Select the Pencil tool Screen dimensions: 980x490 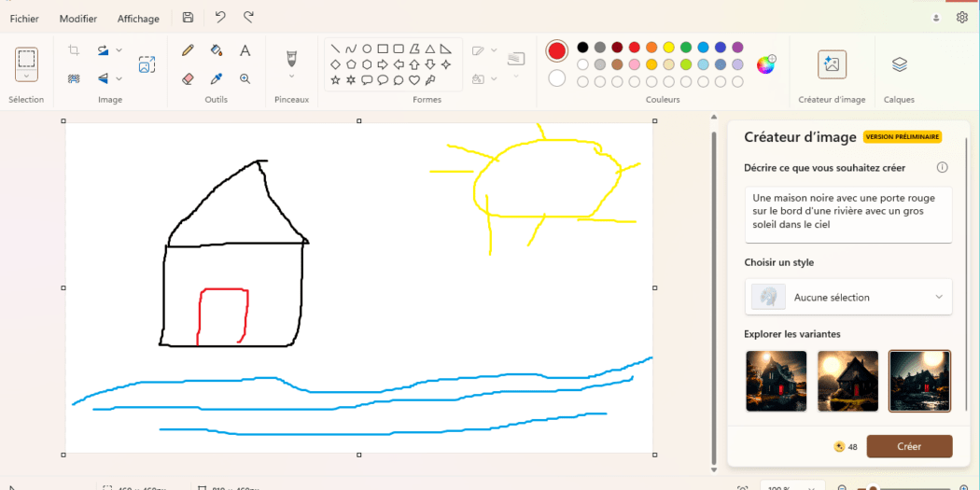(188, 50)
